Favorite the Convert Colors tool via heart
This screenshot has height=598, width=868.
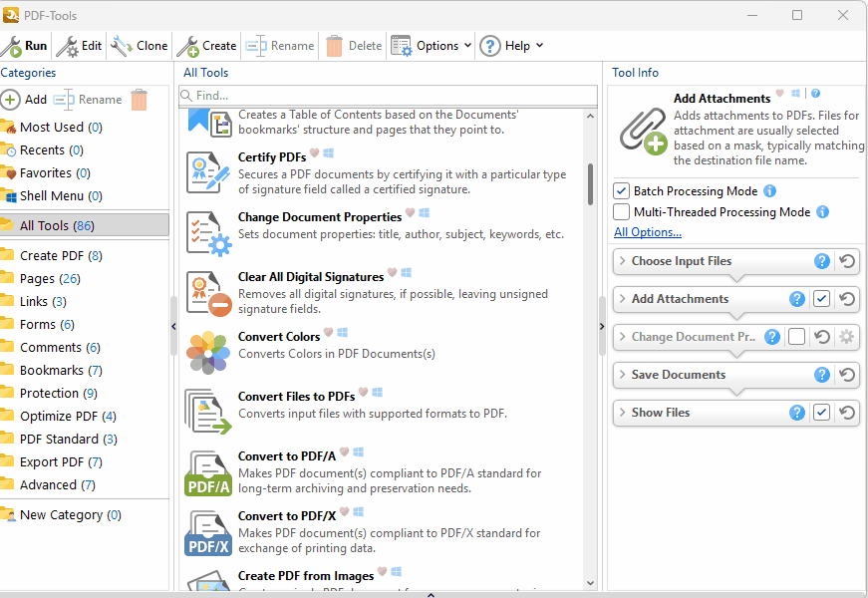pos(328,333)
